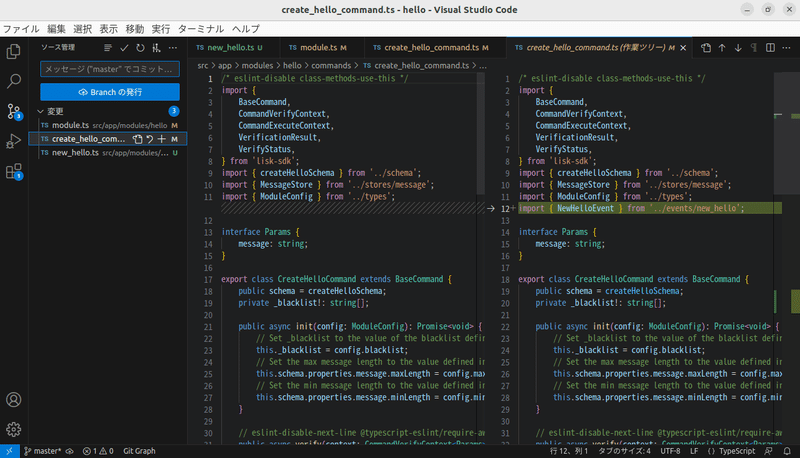The height and width of the screenshot is (458, 800).
Task: Click the Branch の発行 button
Action: [x=110, y=92]
